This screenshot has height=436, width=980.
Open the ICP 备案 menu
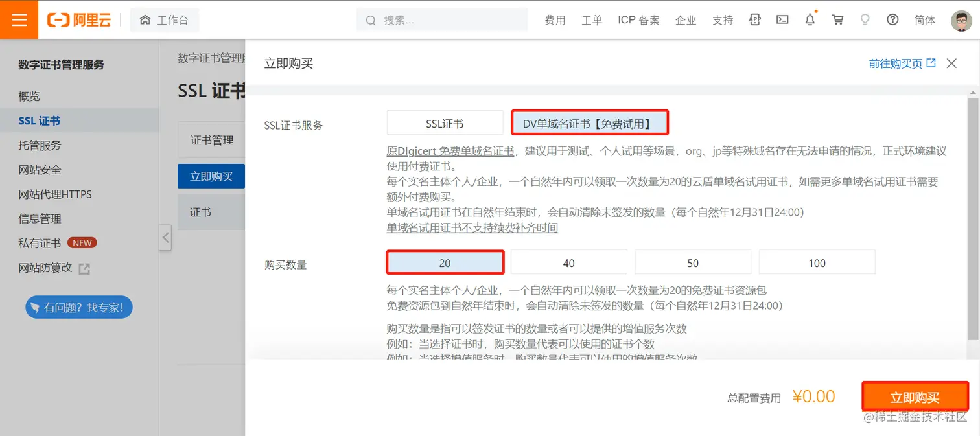pos(638,20)
